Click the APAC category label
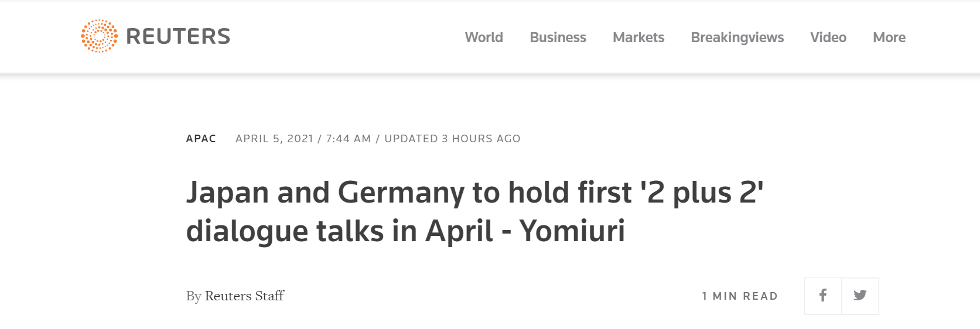980x329 pixels. tap(201, 139)
